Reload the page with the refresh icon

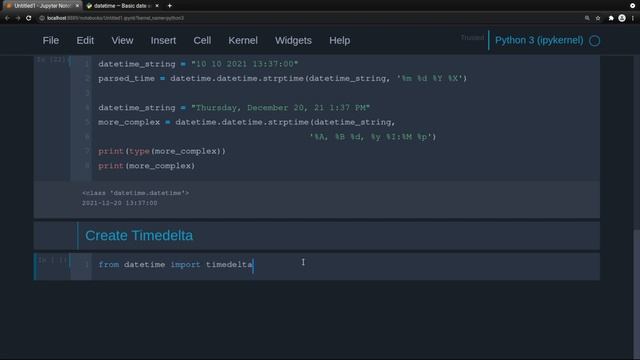click(29, 18)
